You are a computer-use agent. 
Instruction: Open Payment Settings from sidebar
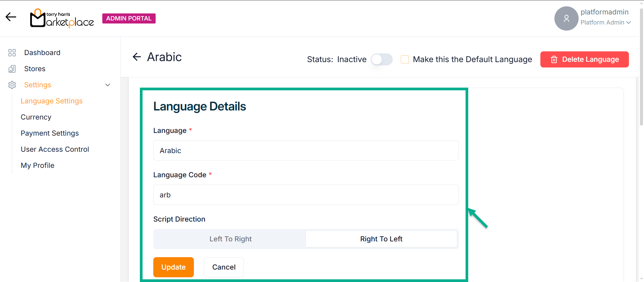pyautogui.click(x=50, y=133)
